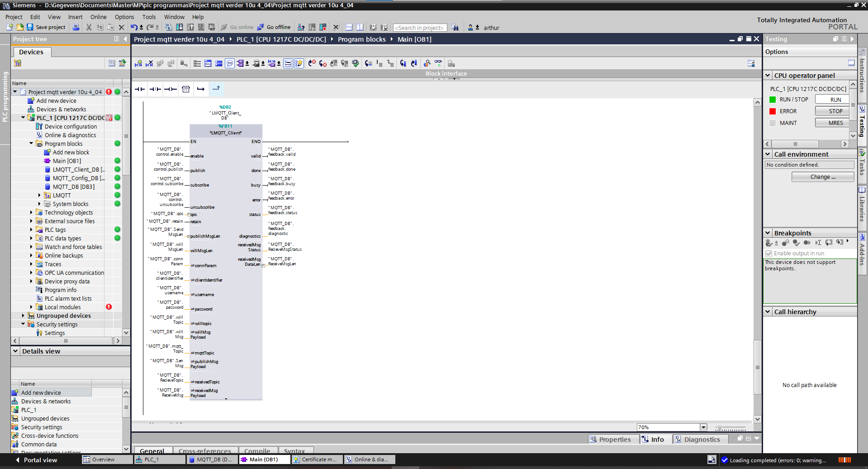Viewport: 868px width, 469px height.
Task: Toggle the Enable output in run checkbox
Action: 768,254
